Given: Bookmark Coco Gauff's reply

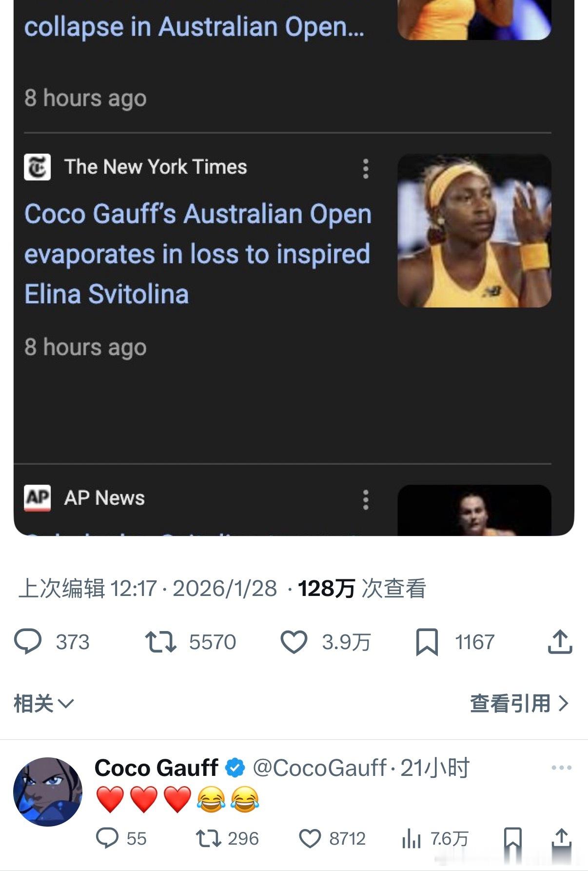Looking at the screenshot, I should 512,839.
